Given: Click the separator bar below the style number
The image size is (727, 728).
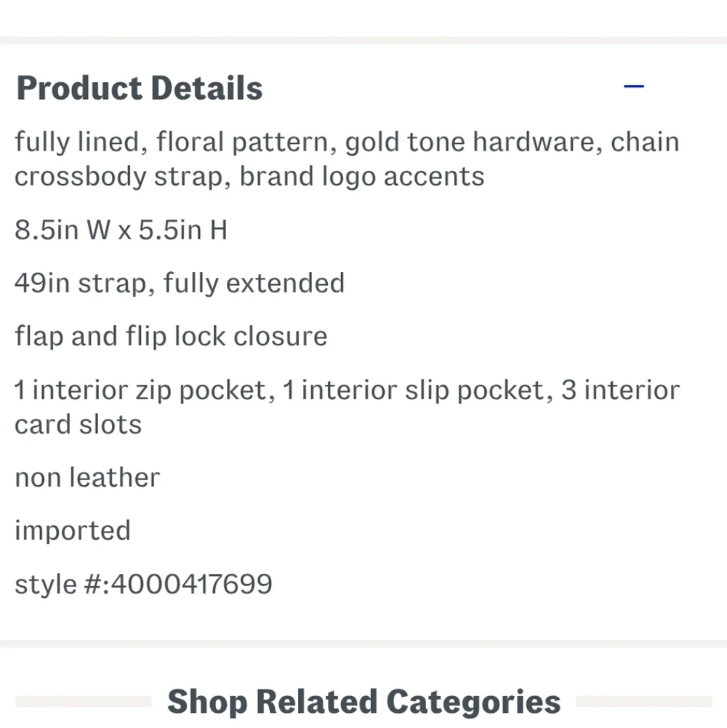Looking at the screenshot, I should click(x=363, y=644).
